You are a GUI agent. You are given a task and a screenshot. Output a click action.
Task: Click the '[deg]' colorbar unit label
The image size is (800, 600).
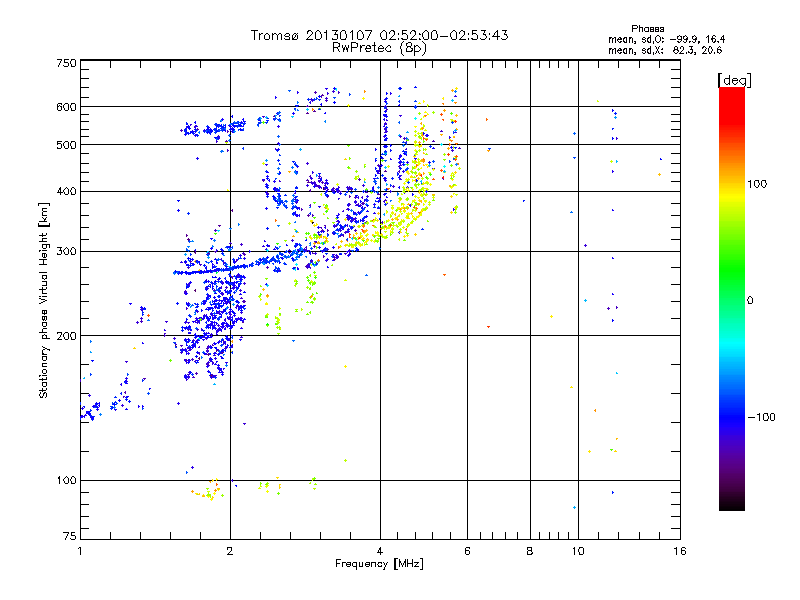(734, 81)
